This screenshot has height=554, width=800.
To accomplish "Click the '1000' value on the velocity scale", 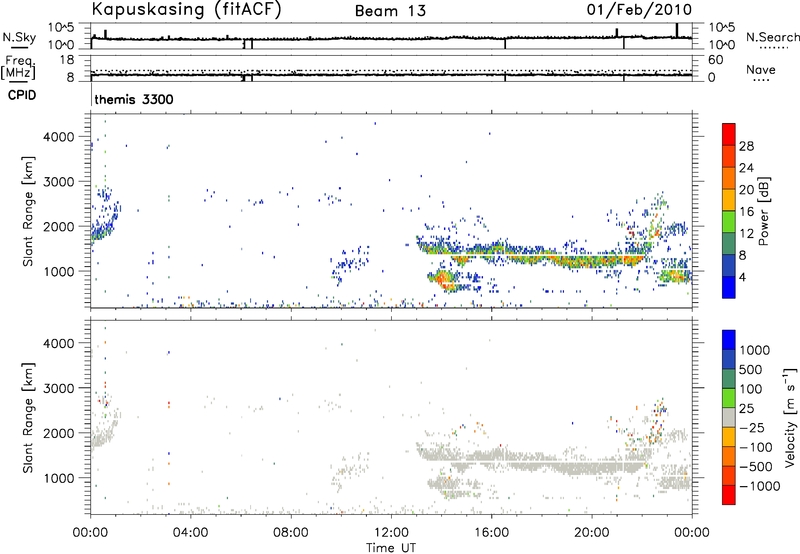I will [755, 350].
